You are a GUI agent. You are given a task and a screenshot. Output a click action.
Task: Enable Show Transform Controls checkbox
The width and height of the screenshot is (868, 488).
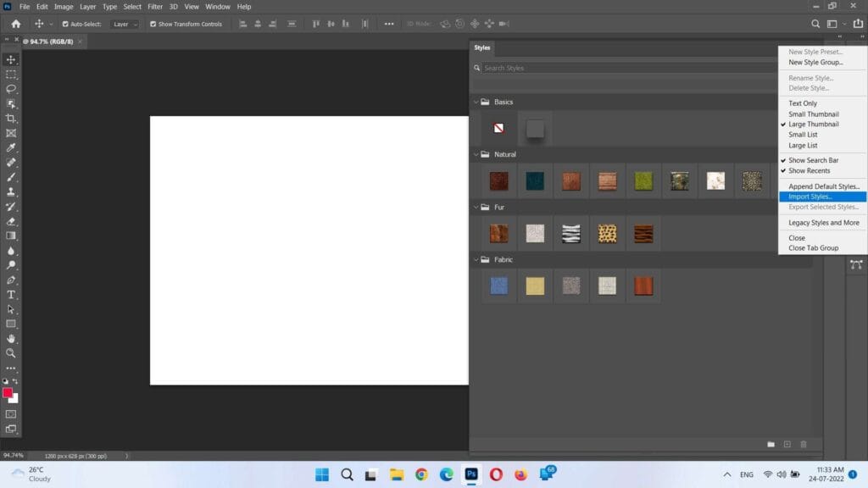coord(153,25)
